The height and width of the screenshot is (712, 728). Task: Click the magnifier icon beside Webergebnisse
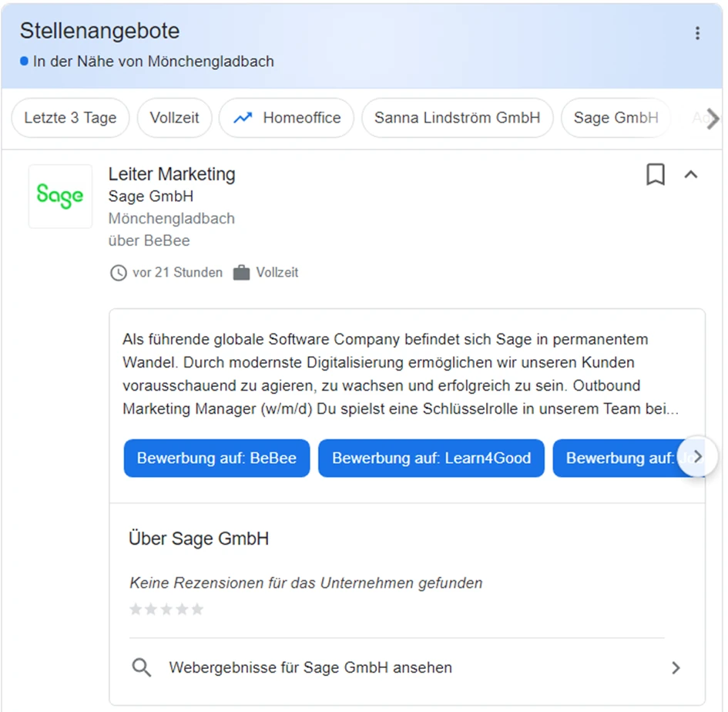[x=142, y=667]
